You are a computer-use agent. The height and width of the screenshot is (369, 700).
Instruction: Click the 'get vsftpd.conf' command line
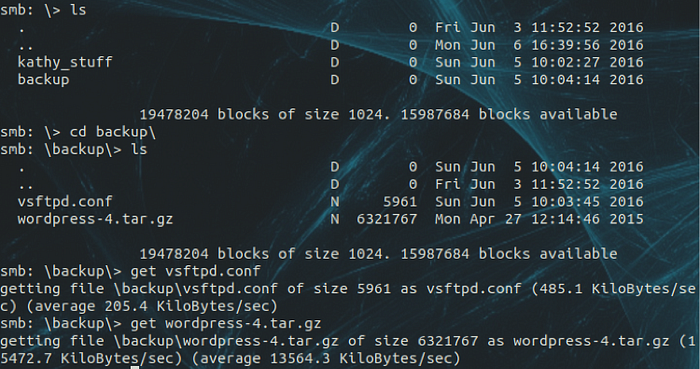coord(130,271)
